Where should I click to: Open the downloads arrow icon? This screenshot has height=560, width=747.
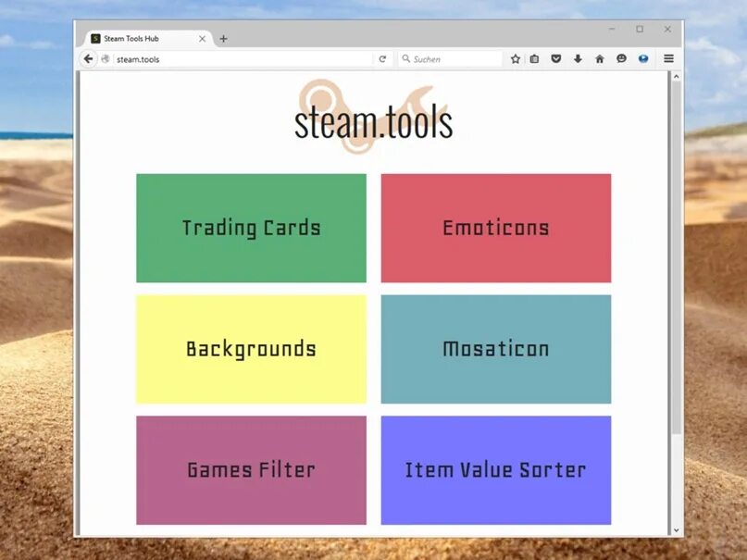578,58
